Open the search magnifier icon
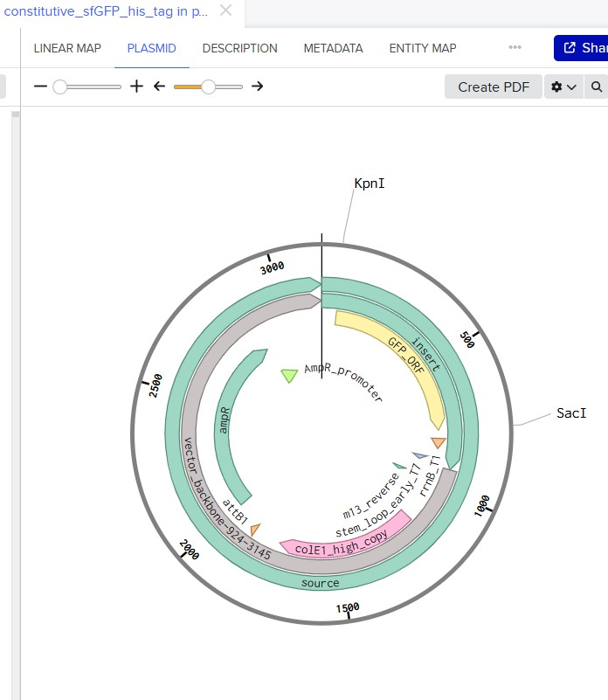 click(x=597, y=87)
